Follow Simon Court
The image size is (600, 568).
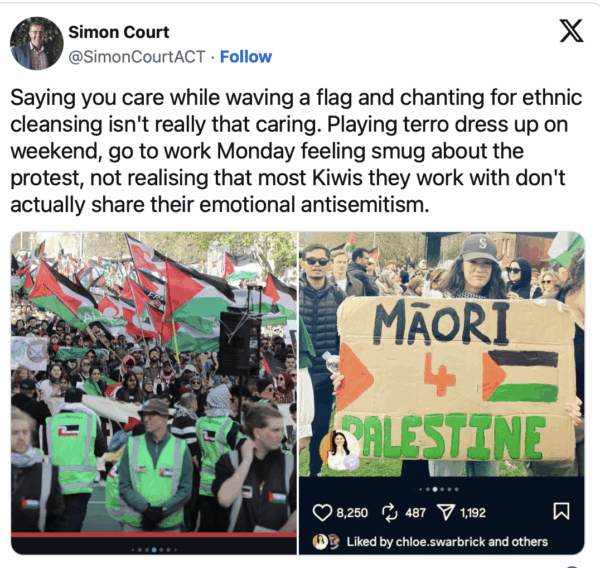click(246, 57)
